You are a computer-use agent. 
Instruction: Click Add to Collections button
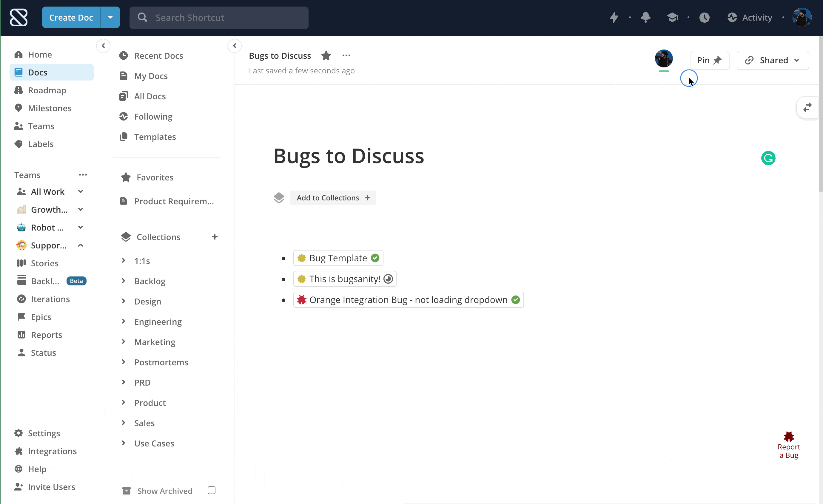click(x=333, y=198)
